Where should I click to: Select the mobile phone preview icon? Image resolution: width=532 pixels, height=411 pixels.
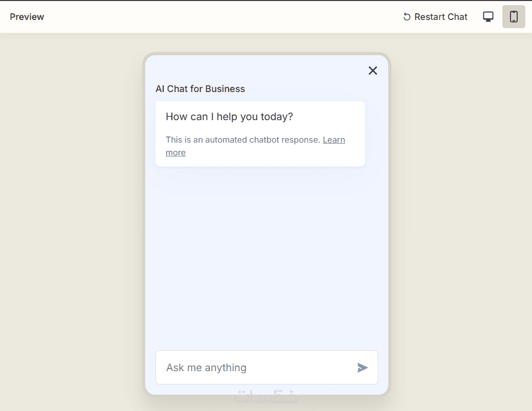click(514, 17)
